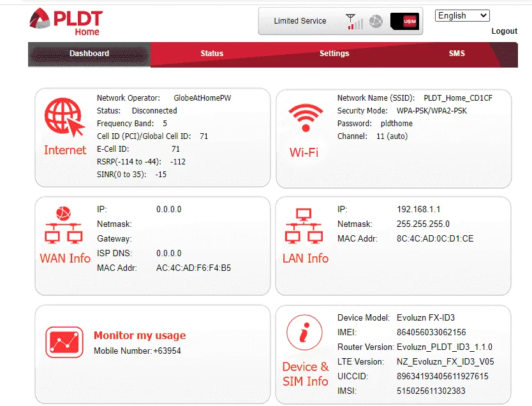Open the SMS tab
Image resolution: width=532 pixels, height=406 pixels.
pos(457,54)
